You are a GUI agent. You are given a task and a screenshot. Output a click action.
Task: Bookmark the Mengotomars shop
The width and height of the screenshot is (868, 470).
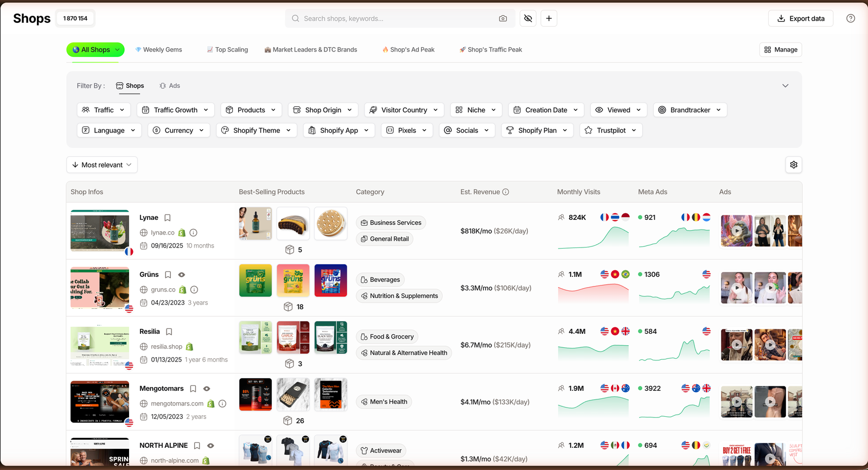[193, 389]
